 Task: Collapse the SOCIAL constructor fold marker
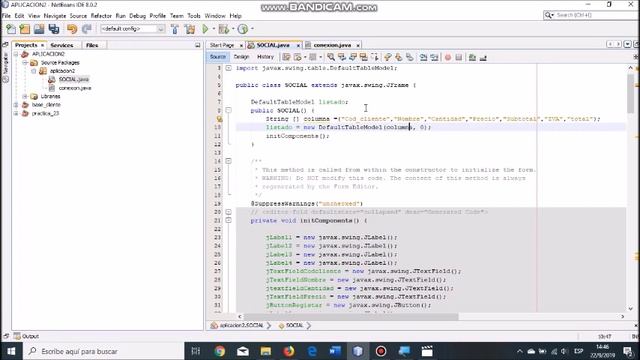point(229,110)
